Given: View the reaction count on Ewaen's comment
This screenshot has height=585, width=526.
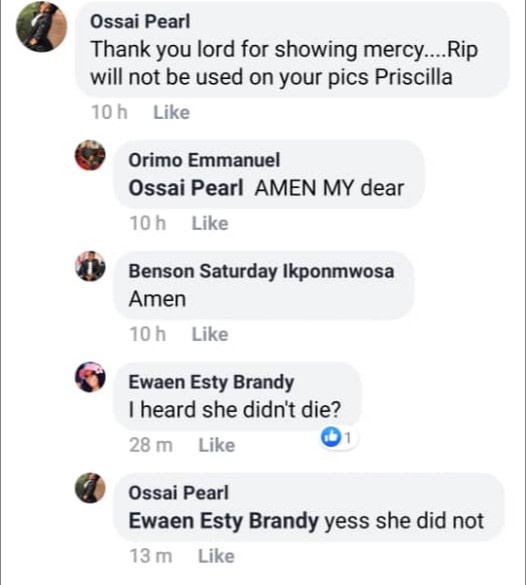Looking at the screenshot, I should click(x=348, y=437).
